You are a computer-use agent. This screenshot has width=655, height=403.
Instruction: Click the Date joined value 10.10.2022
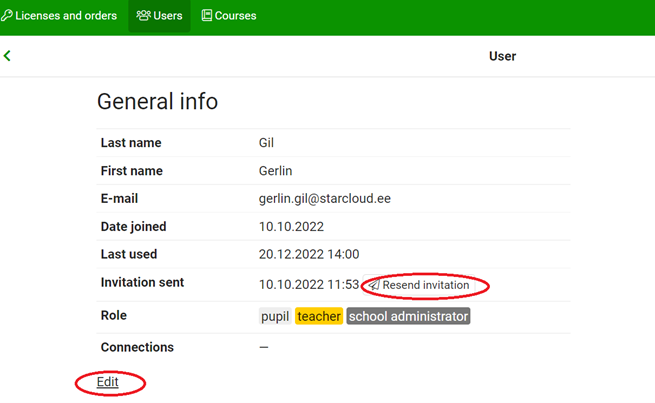coord(291,227)
